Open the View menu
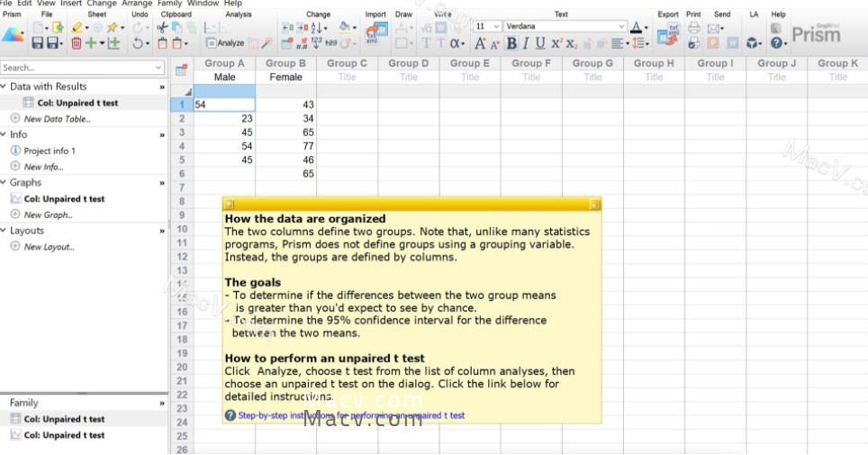 (x=46, y=4)
